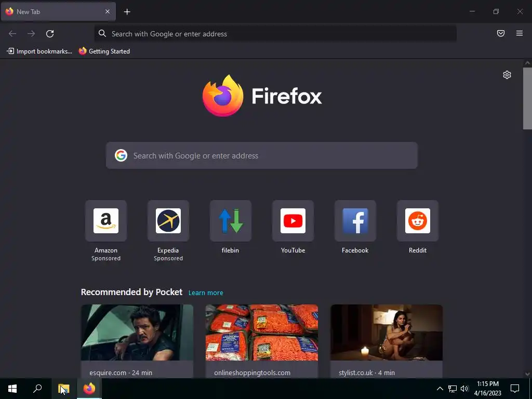The width and height of the screenshot is (532, 399).
Task: Open the stylist.co.uk story thumbnail
Action: (x=387, y=332)
